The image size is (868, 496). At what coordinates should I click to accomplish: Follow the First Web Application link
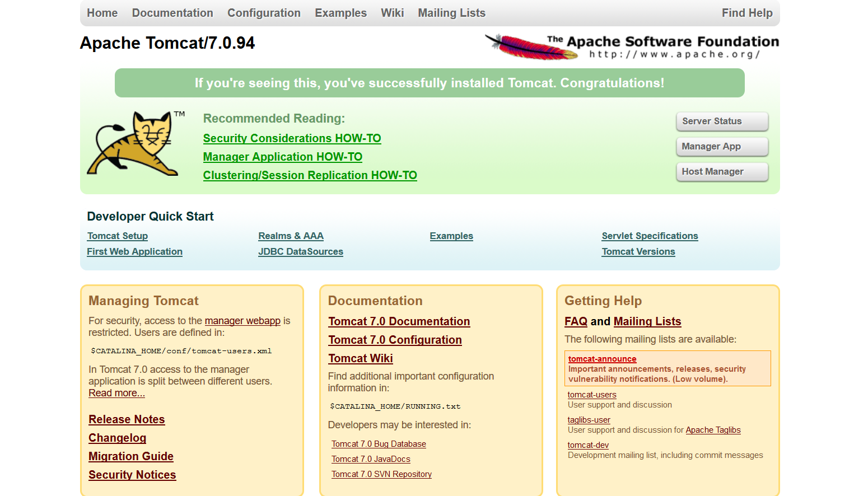134,252
